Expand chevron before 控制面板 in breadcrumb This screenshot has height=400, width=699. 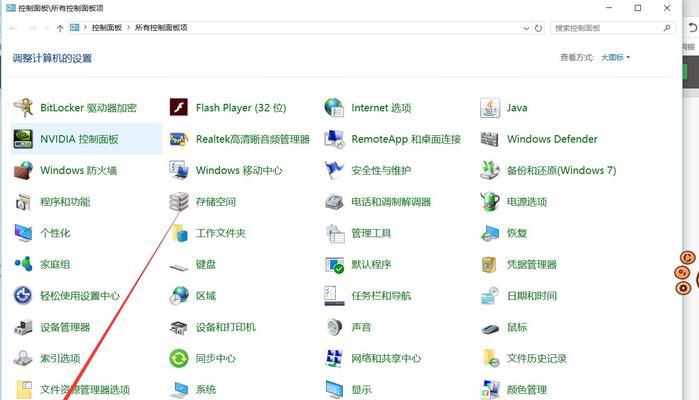click(x=85, y=28)
